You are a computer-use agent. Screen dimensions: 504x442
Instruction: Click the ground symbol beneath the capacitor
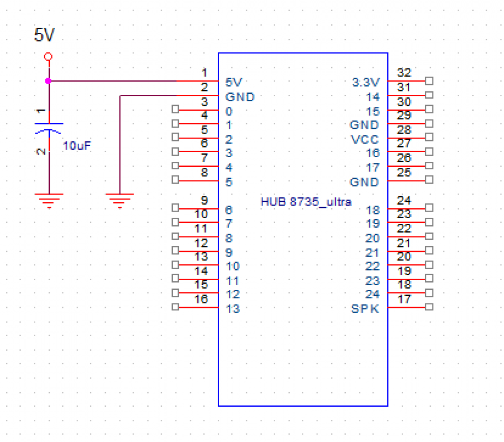point(48,200)
